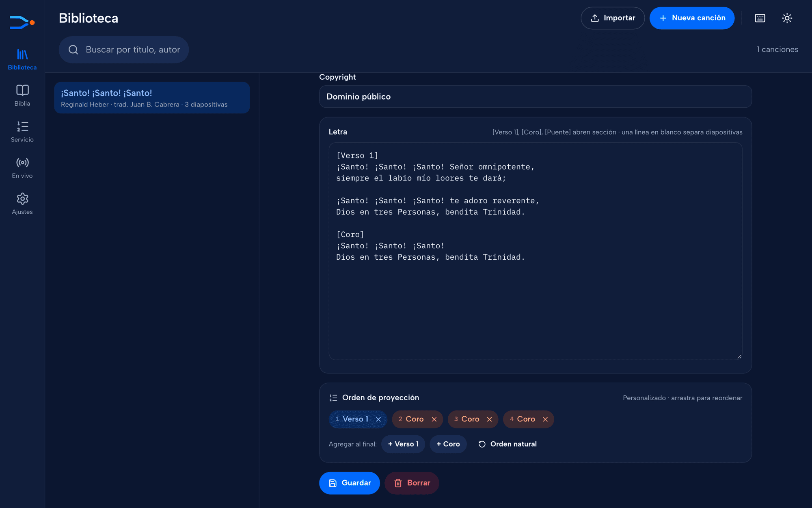Delete song with Borrar button
This screenshot has height=508, width=812.
(x=412, y=483)
